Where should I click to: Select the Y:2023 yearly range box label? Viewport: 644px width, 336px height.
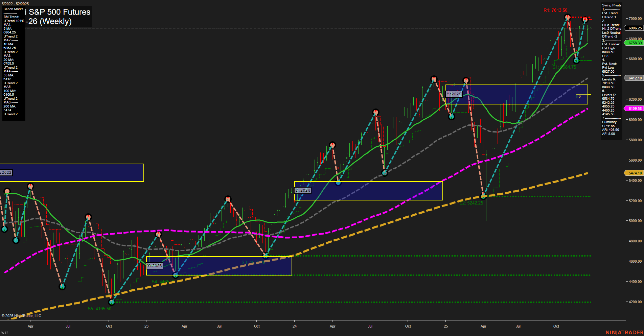(155, 266)
